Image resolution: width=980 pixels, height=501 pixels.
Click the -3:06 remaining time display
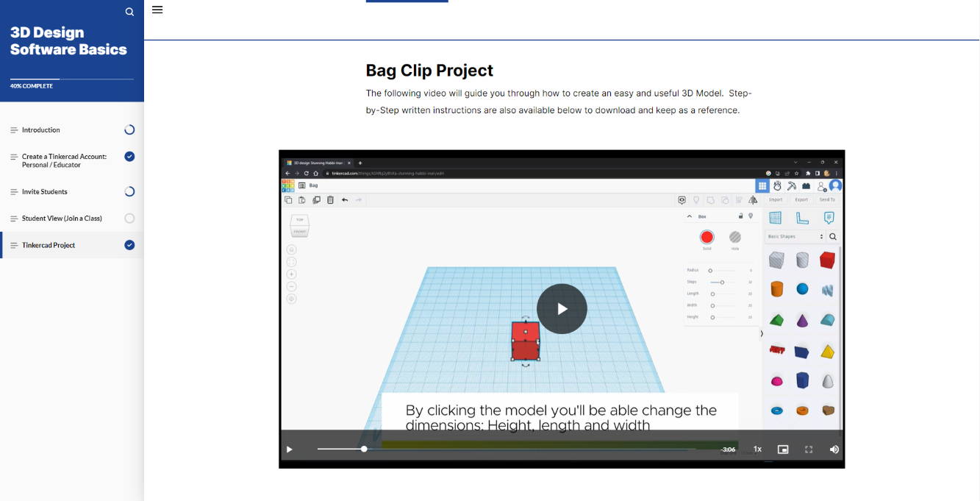point(728,450)
